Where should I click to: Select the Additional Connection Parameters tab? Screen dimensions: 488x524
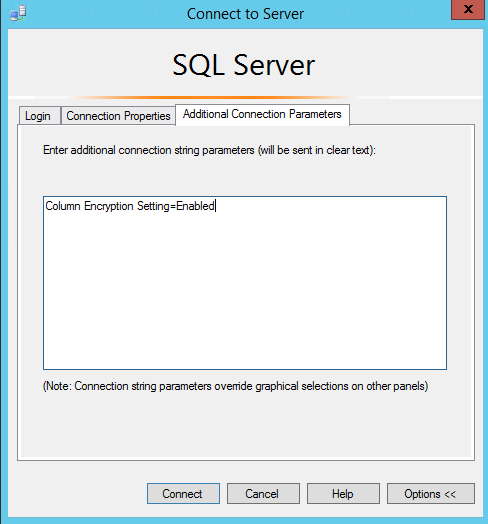coord(262,114)
